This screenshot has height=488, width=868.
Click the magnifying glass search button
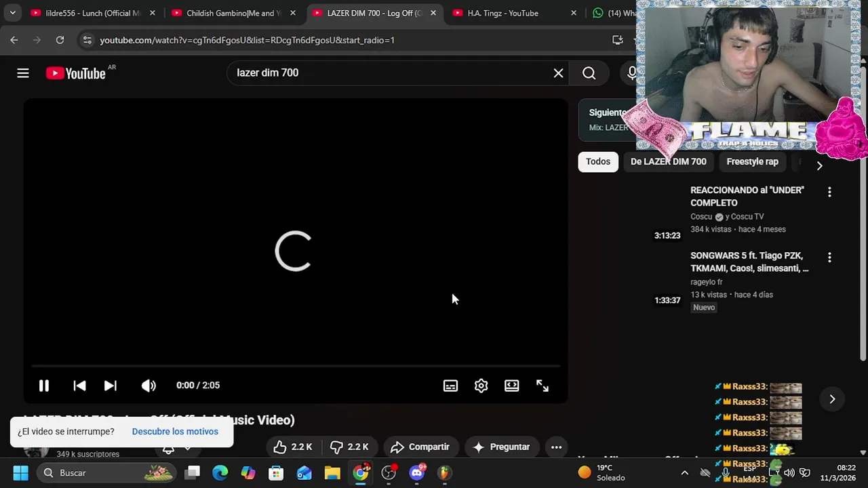pyautogui.click(x=589, y=73)
